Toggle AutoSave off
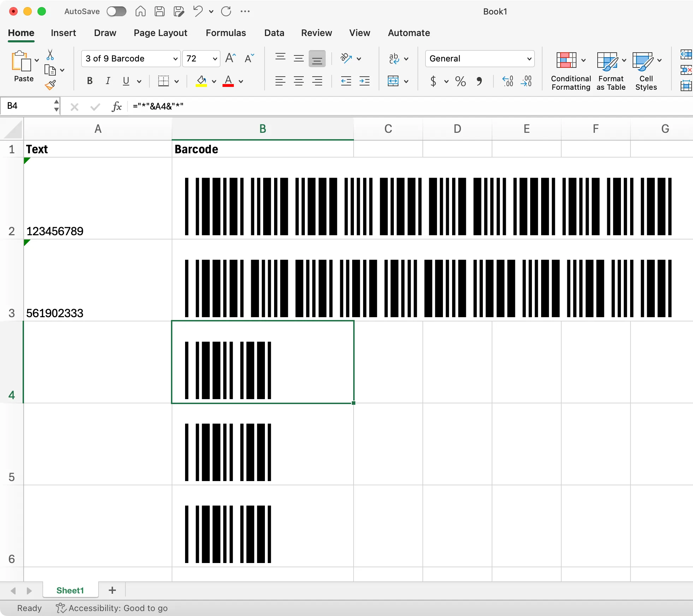Image resolution: width=693 pixels, height=616 pixels. (116, 11)
